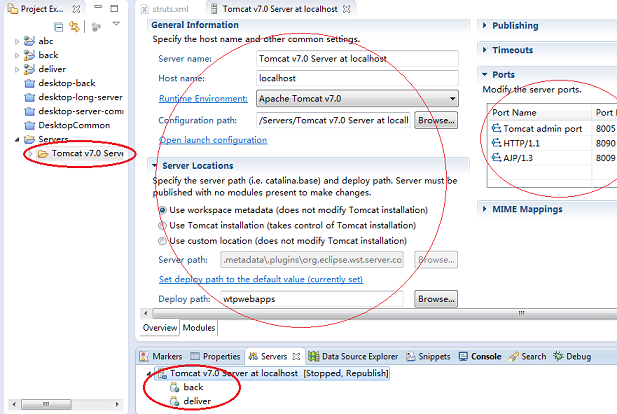Switch to the struts.xml editor tab
The image size is (617, 414).
pyautogui.click(x=164, y=9)
